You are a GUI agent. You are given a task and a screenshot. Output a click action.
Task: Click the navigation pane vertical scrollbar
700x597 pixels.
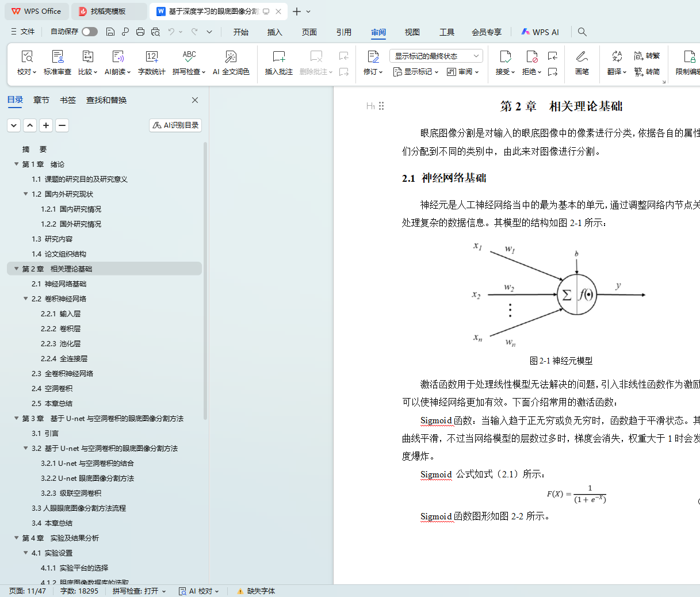pos(205,288)
